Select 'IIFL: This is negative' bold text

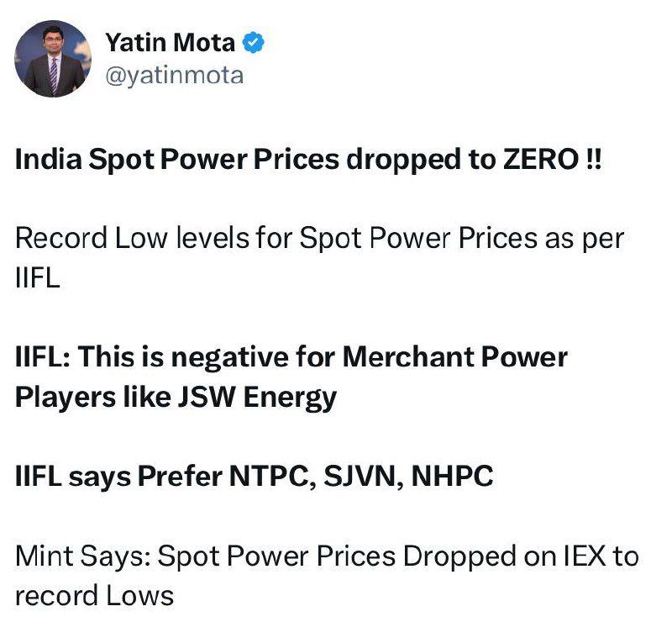coord(152,356)
